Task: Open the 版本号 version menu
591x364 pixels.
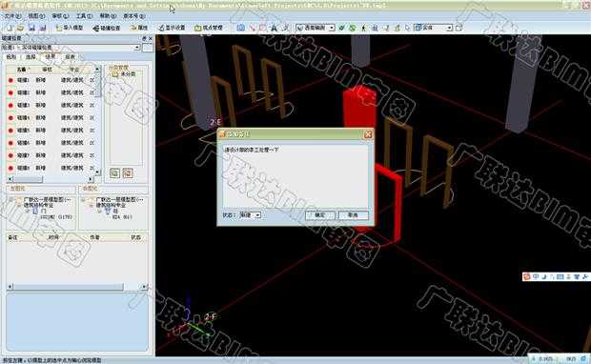Action: coord(133,16)
